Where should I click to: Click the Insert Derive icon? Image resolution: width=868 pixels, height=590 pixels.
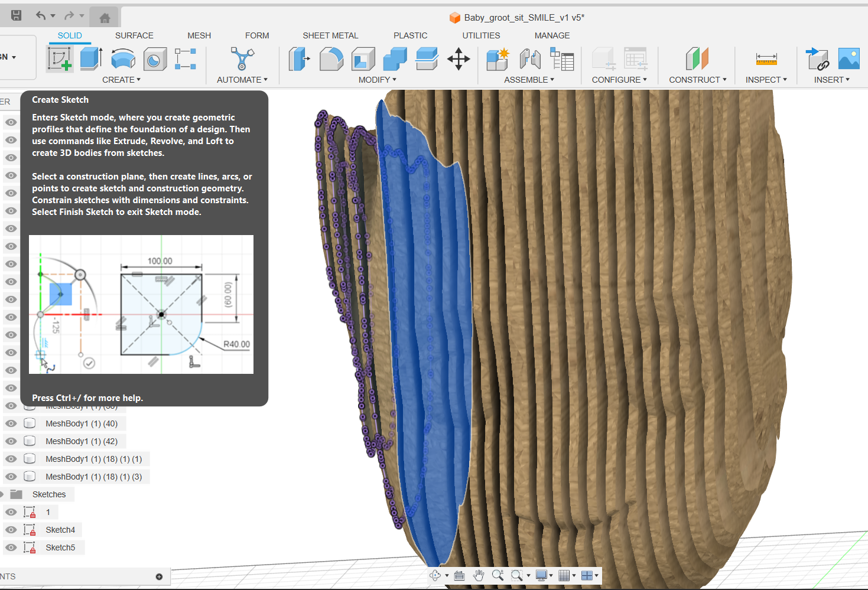[x=817, y=59]
